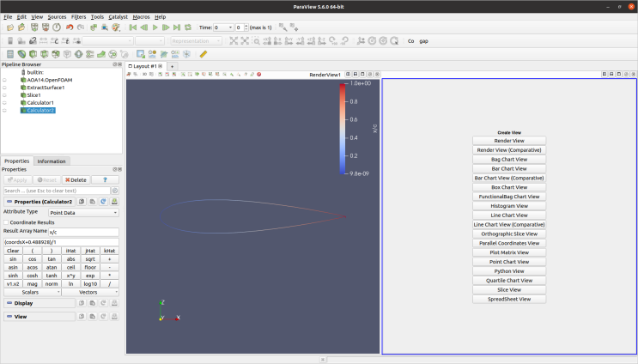
Task: Open the Filters menu
Action: (78, 17)
